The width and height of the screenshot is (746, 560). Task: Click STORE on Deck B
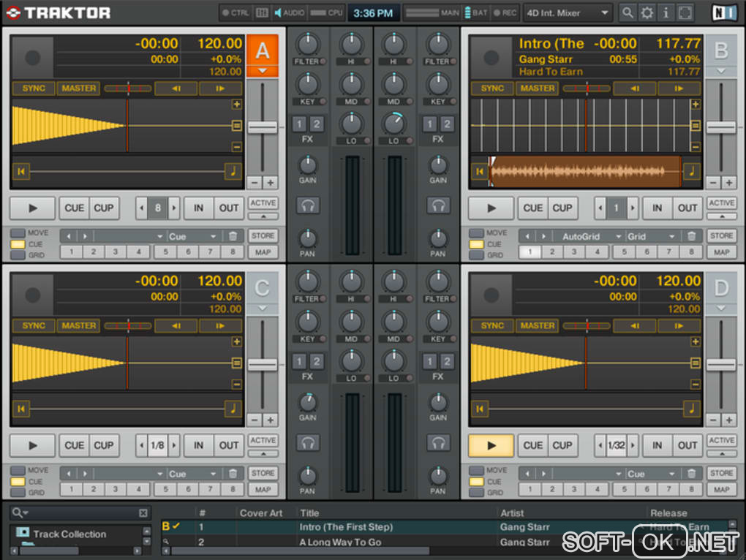[722, 236]
